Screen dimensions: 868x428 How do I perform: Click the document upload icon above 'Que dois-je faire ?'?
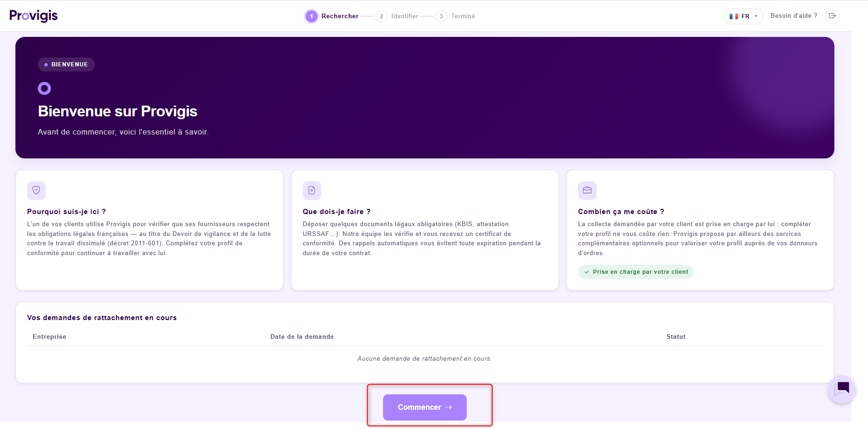(312, 191)
